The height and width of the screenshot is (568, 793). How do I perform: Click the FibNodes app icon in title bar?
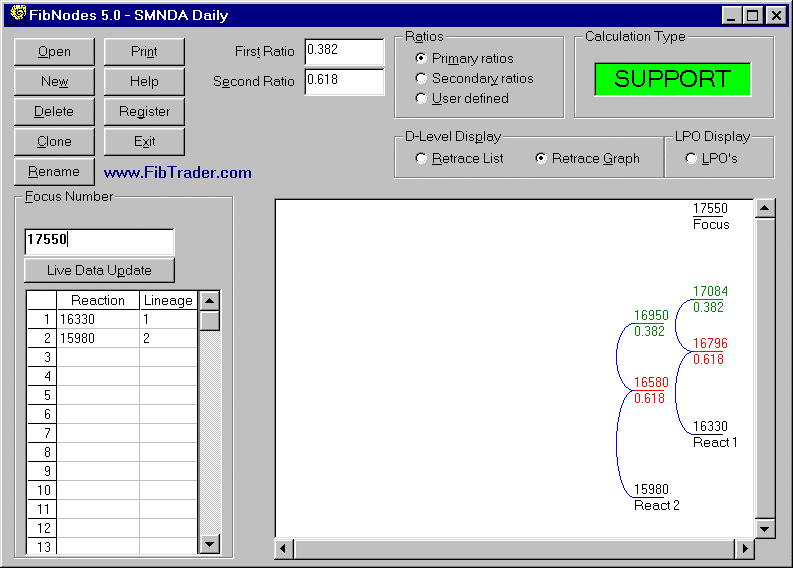(18, 14)
